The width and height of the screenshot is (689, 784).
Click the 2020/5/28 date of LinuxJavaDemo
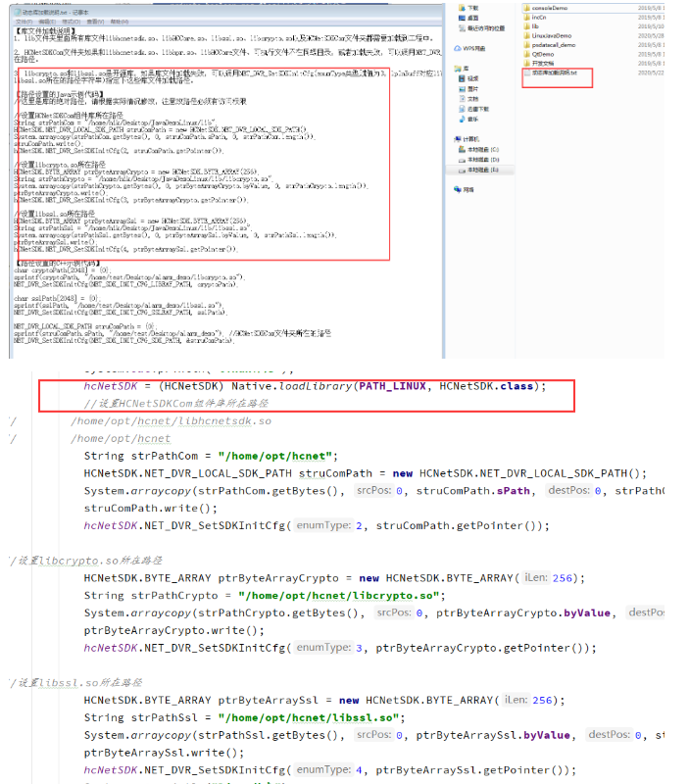coord(651,36)
